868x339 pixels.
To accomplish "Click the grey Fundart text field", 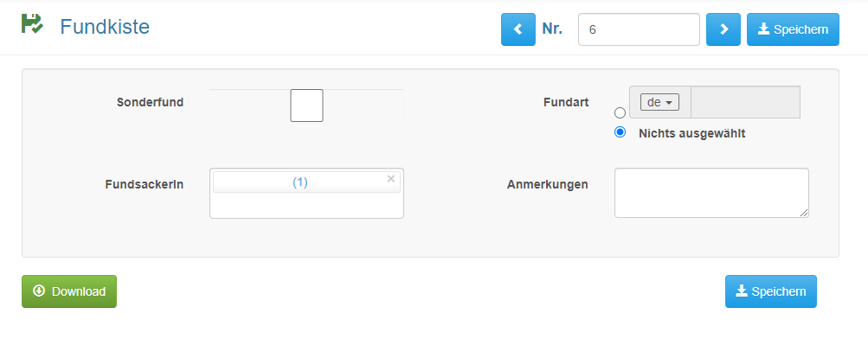I will (x=745, y=102).
